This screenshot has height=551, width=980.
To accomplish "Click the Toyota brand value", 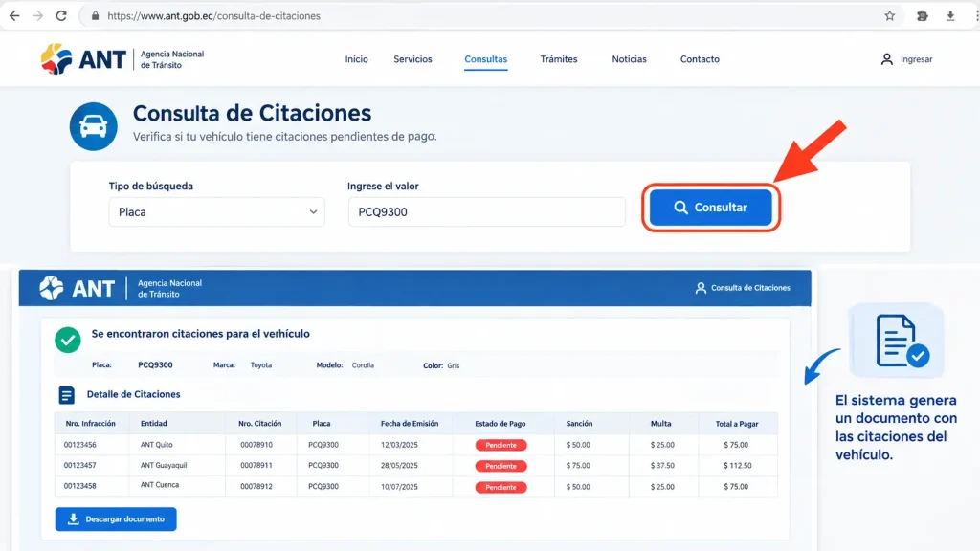I will click(260, 364).
